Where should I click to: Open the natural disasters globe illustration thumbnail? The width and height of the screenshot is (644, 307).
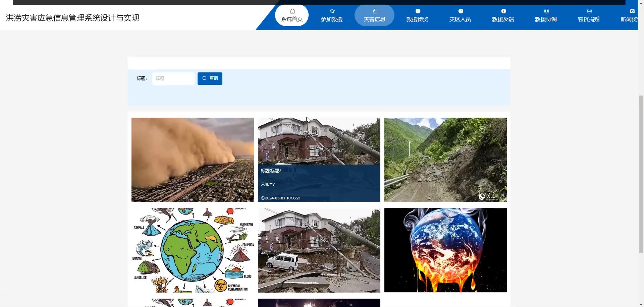[193, 250]
